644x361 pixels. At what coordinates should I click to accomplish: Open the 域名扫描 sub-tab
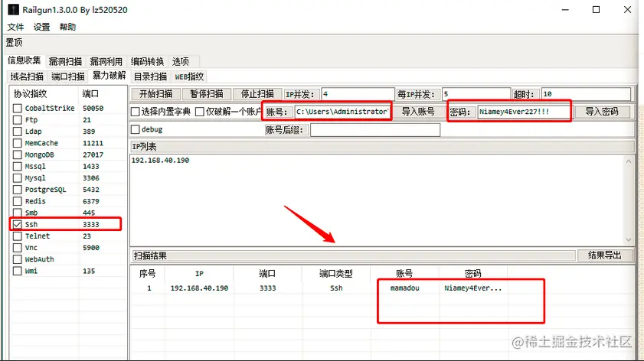pyautogui.click(x=27, y=76)
